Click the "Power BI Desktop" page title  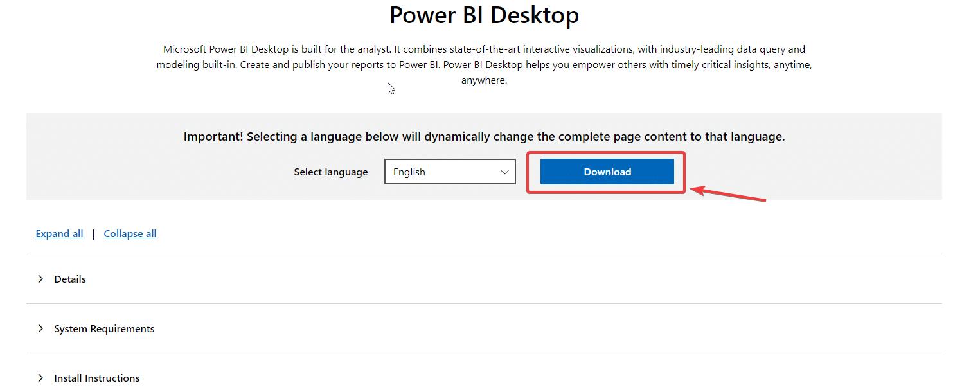[x=483, y=15]
